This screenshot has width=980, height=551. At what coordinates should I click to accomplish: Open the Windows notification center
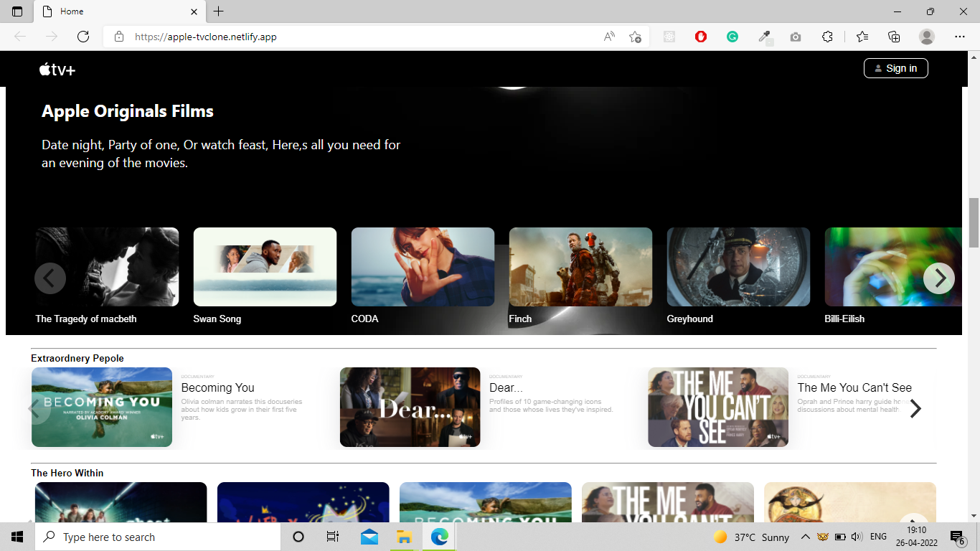[956, 537]
